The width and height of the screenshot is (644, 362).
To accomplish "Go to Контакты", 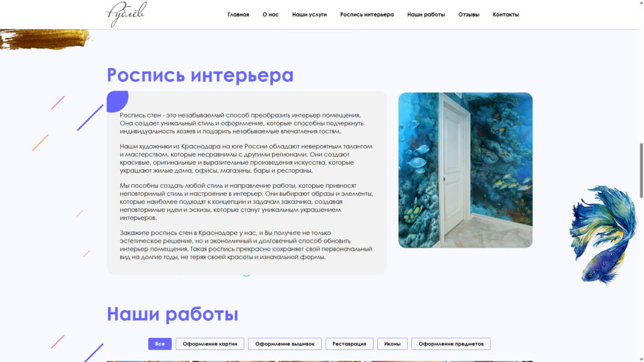I will pyautogui.click(x=506, y=14).
